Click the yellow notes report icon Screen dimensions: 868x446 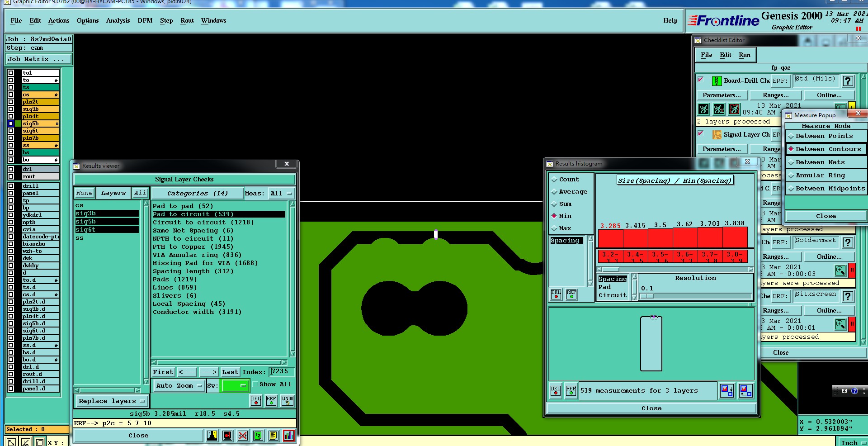click(274, 435)
